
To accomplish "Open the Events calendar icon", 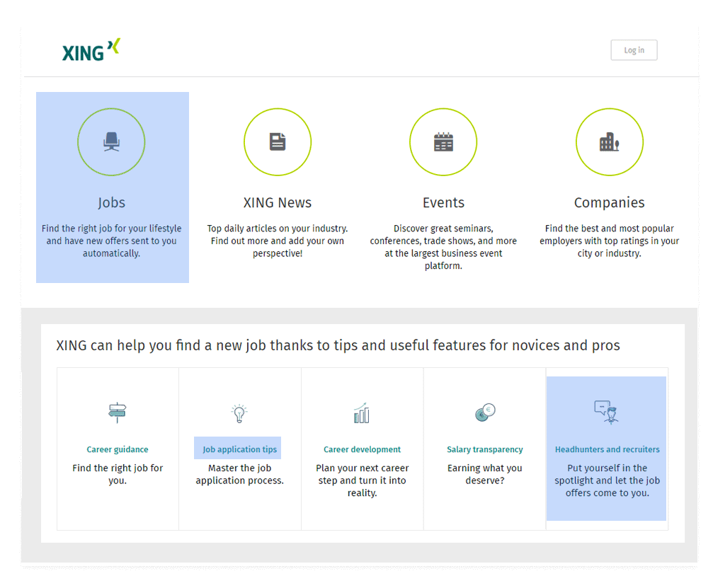I will pos(443,142).
